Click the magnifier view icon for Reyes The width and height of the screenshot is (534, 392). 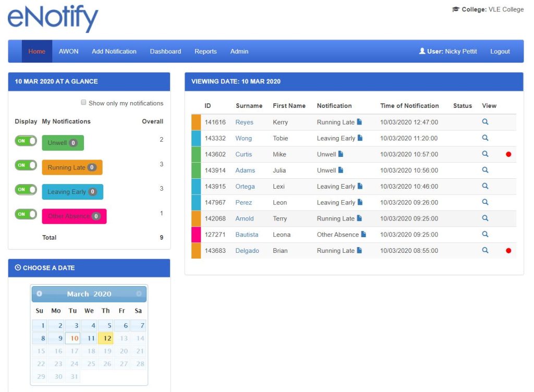pyautogui.click(x=485, y=122)
